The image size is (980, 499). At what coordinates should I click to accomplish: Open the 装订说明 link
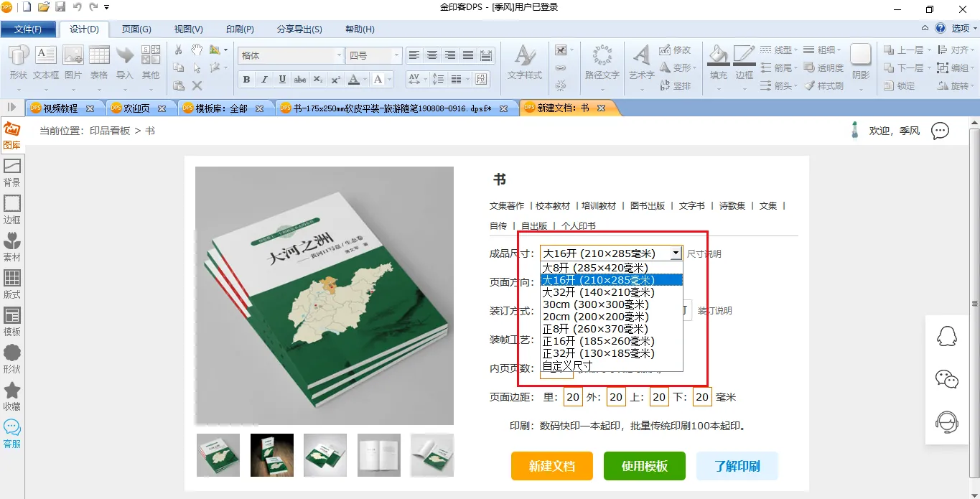pyautogui.click(x=715, y=311)
